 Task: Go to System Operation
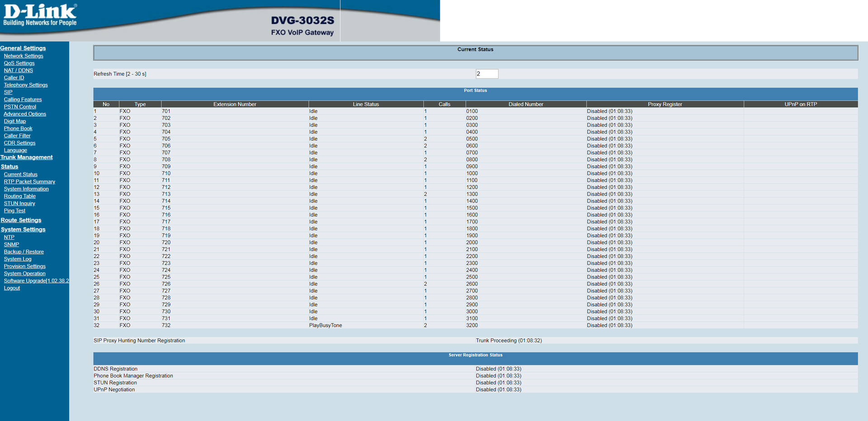(25, 273)
